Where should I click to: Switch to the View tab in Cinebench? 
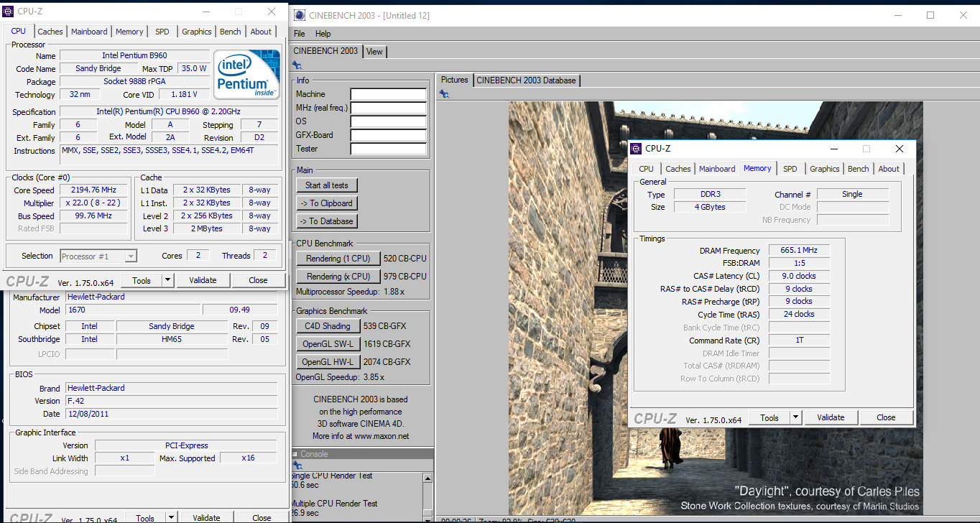[374, 52]
